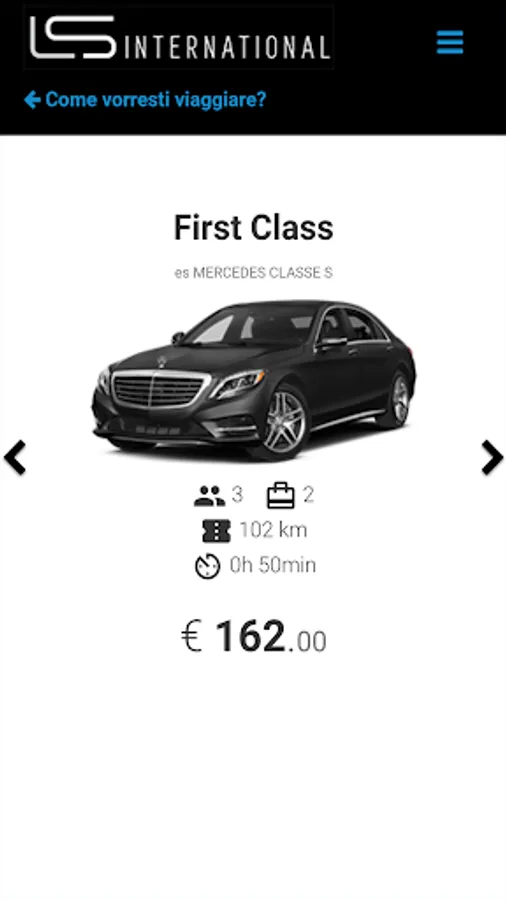This screenshot has height=900, width=506.
Task: Go to the next vehicle class
Action: coord(492,457)
